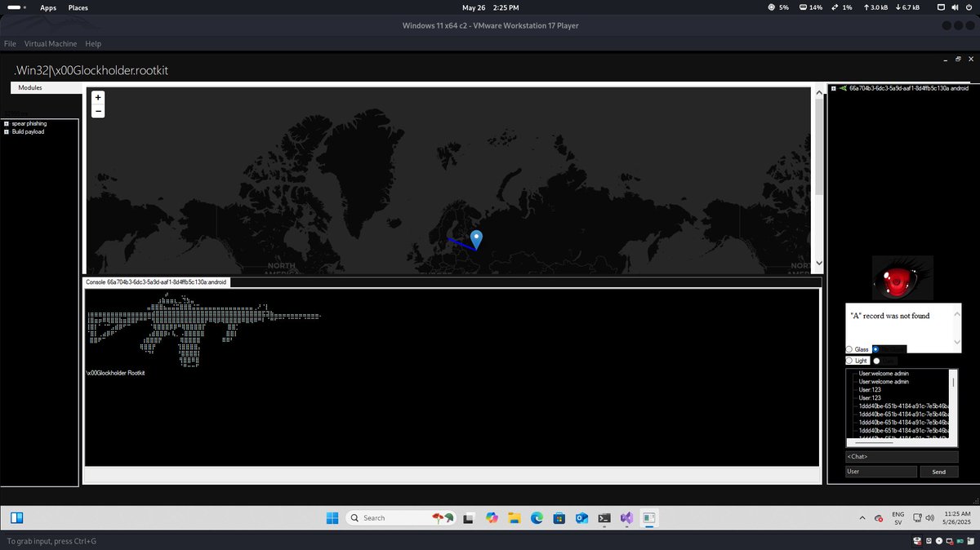The image size is (980, 550).
Task: Open the <Chat> dropdown
Action: coord(902,456)
